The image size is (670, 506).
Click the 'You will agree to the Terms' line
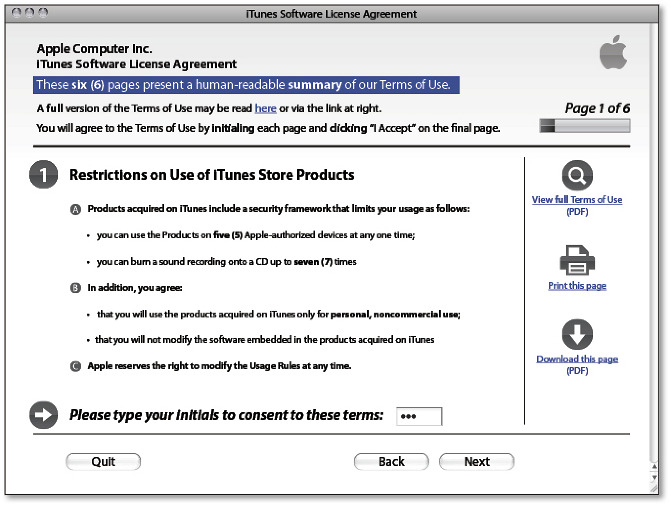point(268,128)
